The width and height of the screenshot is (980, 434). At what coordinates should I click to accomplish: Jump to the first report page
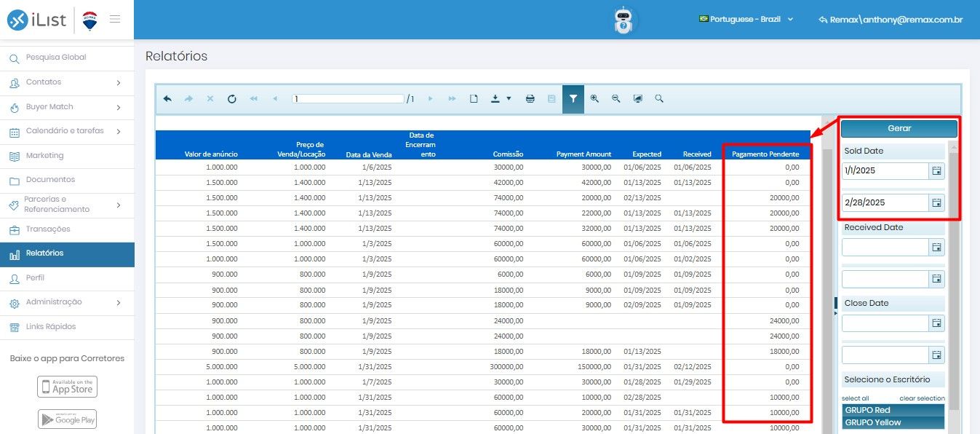(253, 99)
